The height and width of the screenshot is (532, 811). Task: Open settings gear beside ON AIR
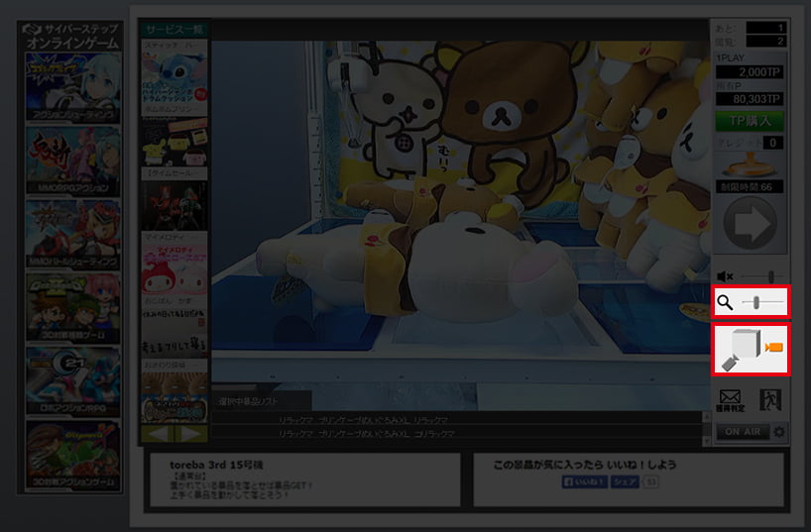(778, 432)
